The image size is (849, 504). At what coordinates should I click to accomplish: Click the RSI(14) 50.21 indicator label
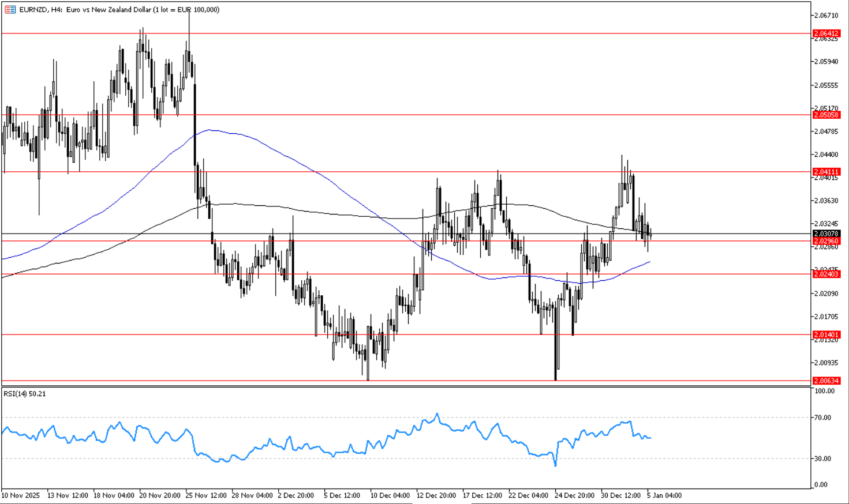[x=25, y=394]
